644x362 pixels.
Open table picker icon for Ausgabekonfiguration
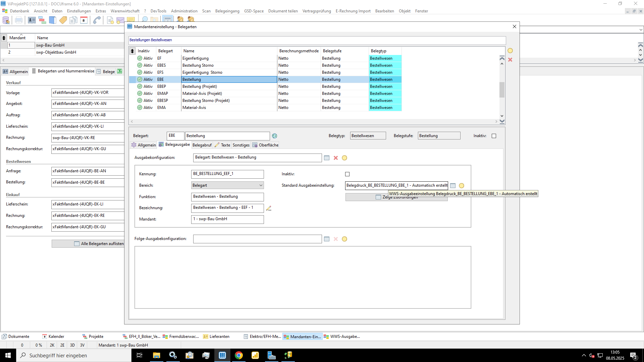pyautogui.click(x=327, y=158)
